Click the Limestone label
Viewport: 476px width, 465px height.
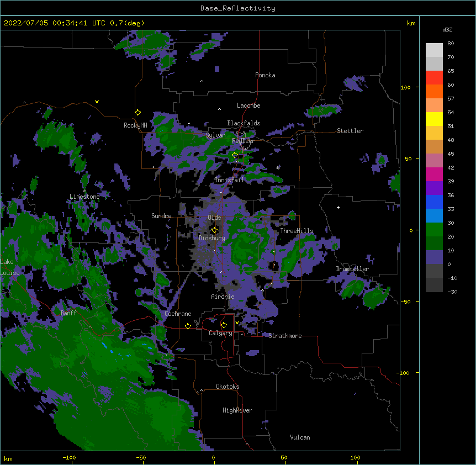[84, 197]
